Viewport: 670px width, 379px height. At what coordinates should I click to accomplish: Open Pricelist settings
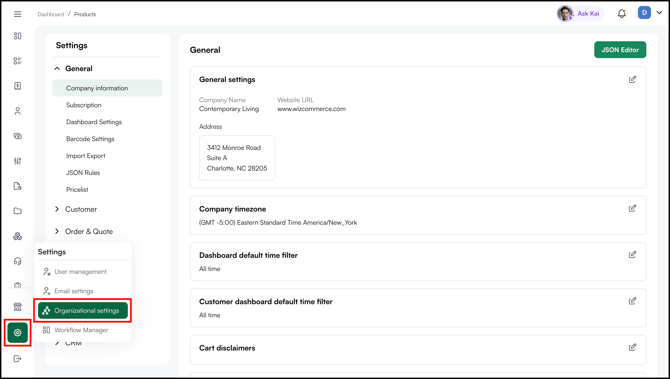[77, 190]
